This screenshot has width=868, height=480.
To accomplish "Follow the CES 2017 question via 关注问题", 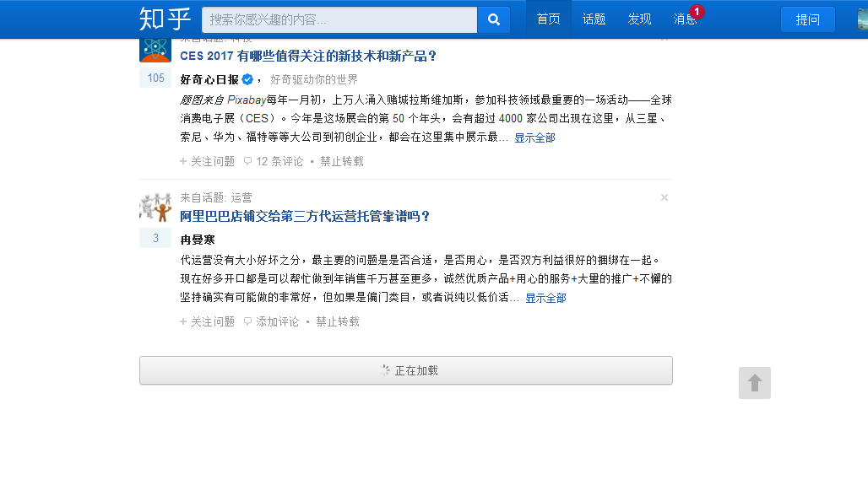I will (208, 161).
